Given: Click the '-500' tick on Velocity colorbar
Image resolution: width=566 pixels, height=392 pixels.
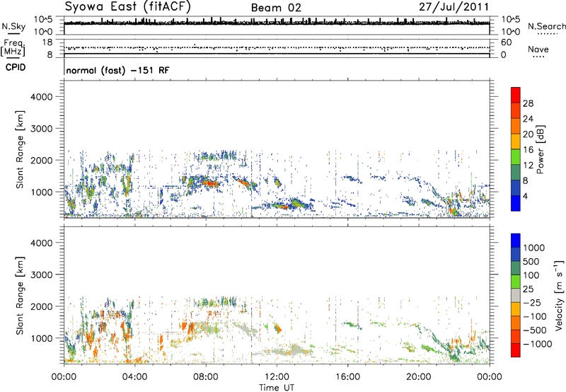Looking at the screenshot, I should 535,330.
